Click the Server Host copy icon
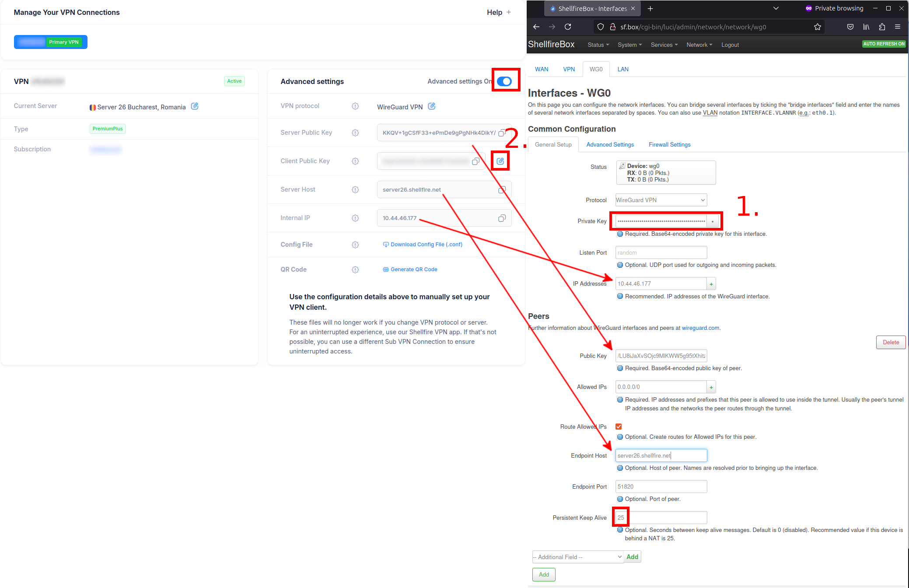909x588 pixels. 502,189
